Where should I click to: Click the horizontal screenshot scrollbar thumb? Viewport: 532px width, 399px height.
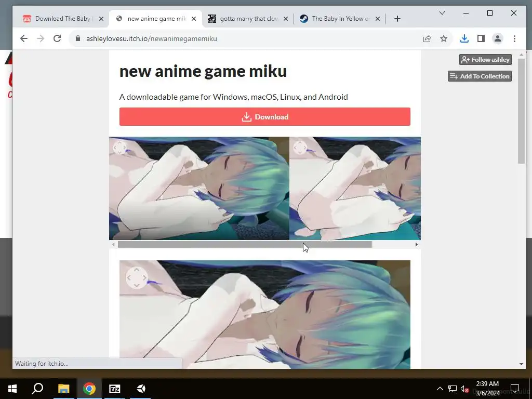[x=245, y=244]
